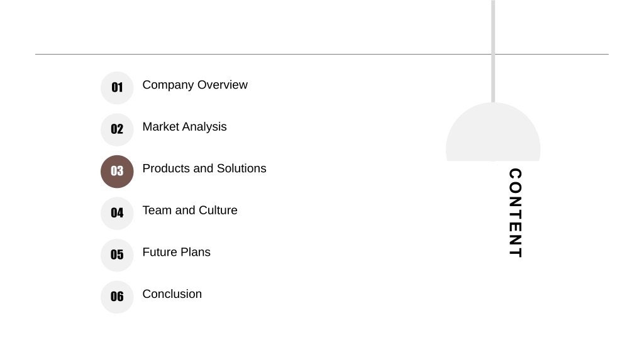Open the Conclusion entry
This screenshot has height=362, width=644.
coord(172,294)
